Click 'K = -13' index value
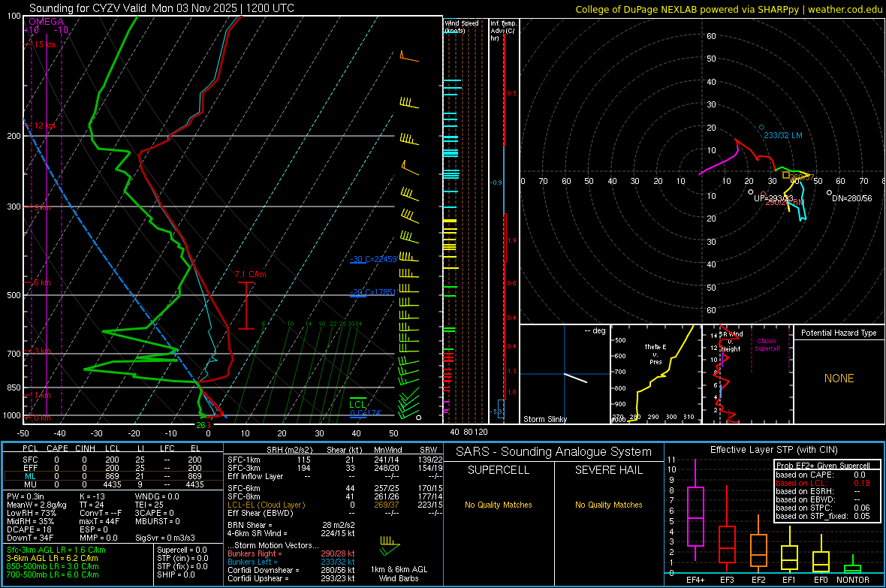 [x=92, y=496]
